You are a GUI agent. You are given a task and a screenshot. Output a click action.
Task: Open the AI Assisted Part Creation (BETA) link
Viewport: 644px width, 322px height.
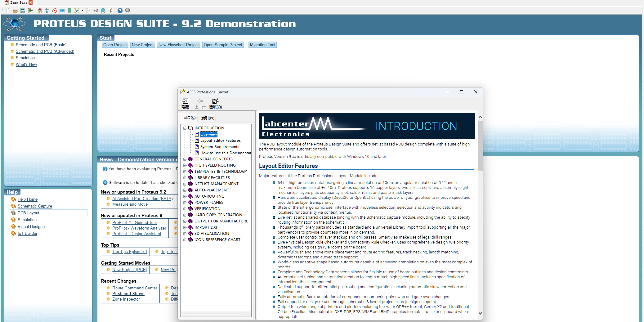pos(142,199)
